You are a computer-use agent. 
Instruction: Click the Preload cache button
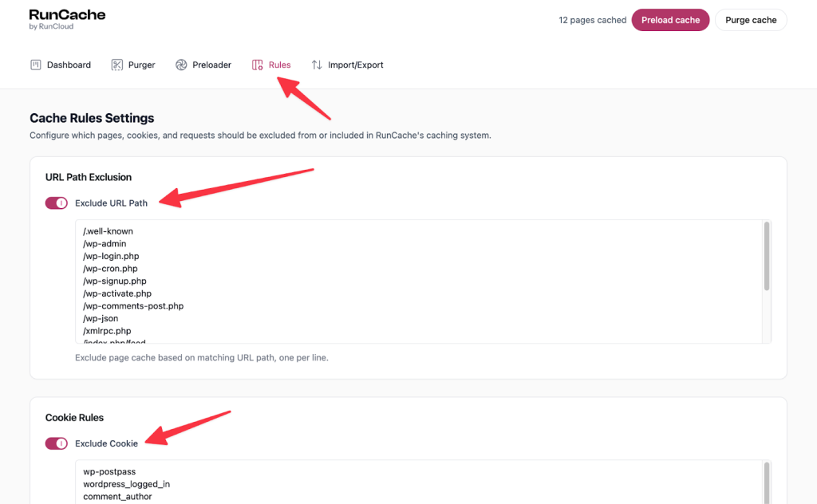tap(670, 20)
